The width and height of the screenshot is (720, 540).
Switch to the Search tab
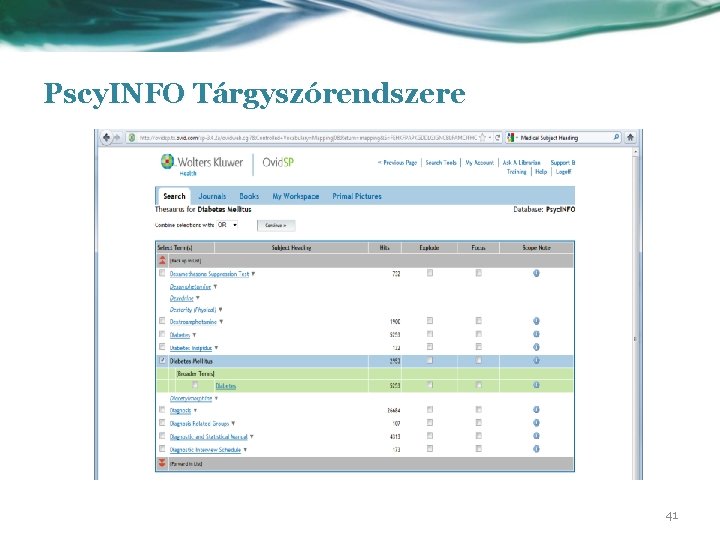[174, 196]
